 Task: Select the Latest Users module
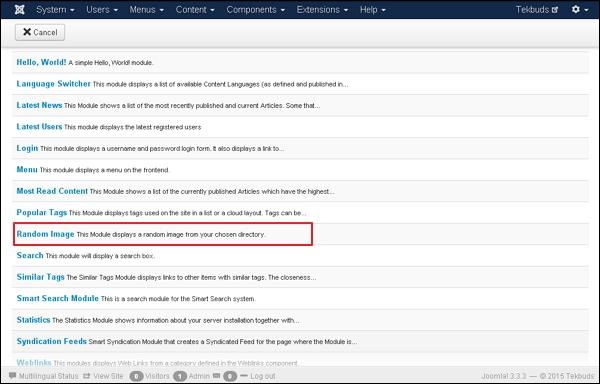coord(39,127)
